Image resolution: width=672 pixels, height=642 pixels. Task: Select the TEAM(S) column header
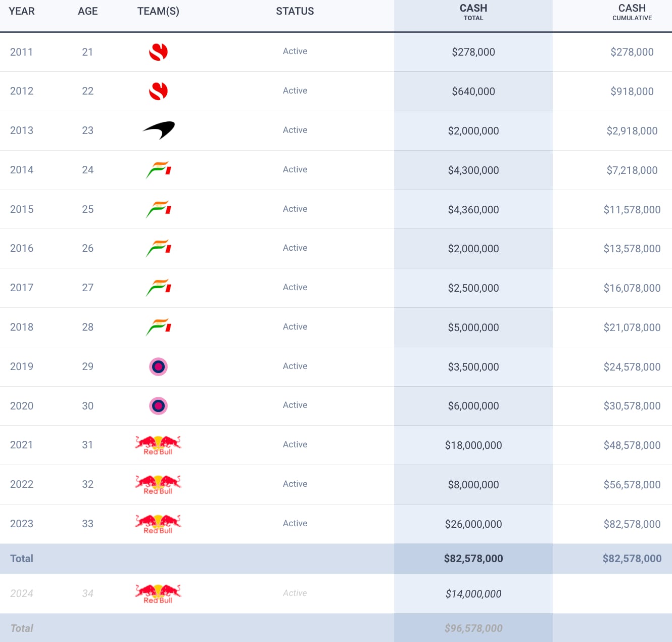pos(158,11)
